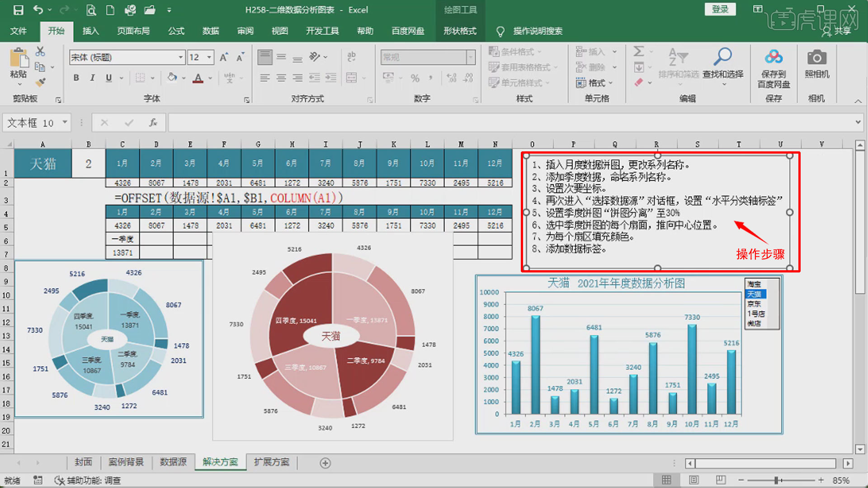Click the AutoSum Σ icon
This screenshot has height=488, width=868.
[639, 52]
